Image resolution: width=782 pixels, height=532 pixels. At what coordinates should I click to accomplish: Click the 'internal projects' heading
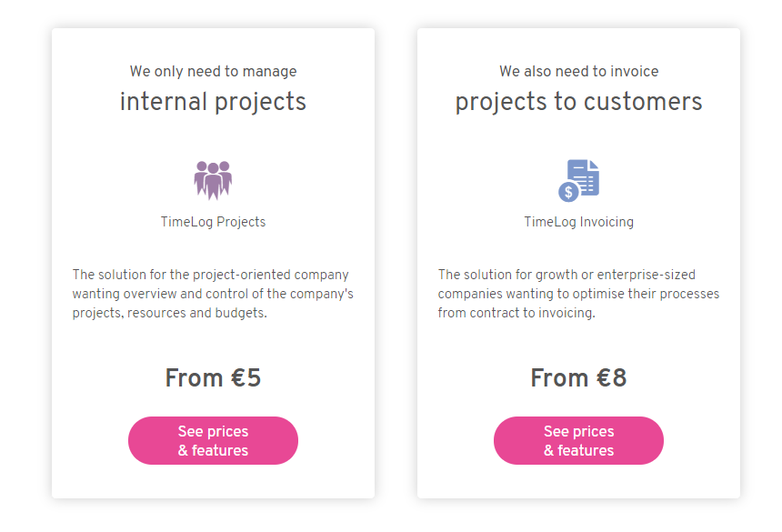tap(213, 102)
